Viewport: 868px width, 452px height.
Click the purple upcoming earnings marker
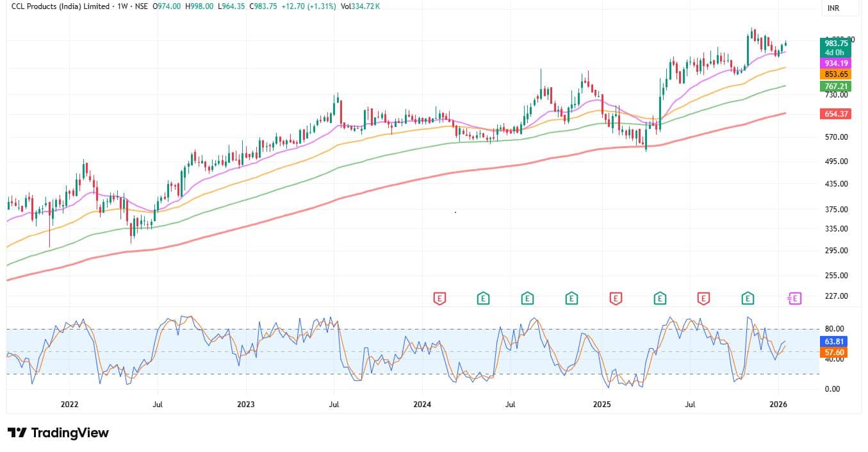794,298
